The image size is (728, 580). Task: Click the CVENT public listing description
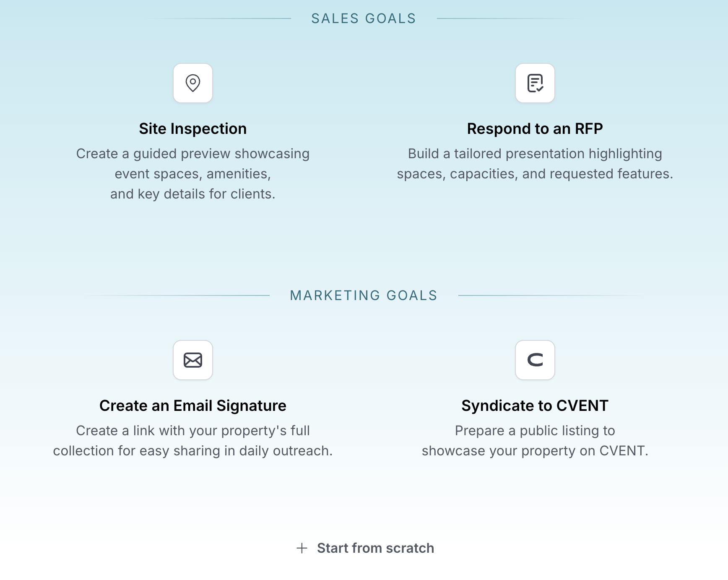coord(535,441)
